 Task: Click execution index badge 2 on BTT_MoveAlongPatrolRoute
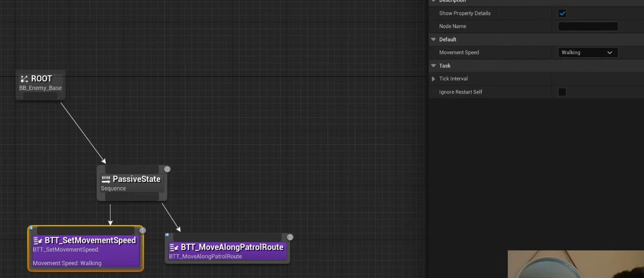(290, 237)
